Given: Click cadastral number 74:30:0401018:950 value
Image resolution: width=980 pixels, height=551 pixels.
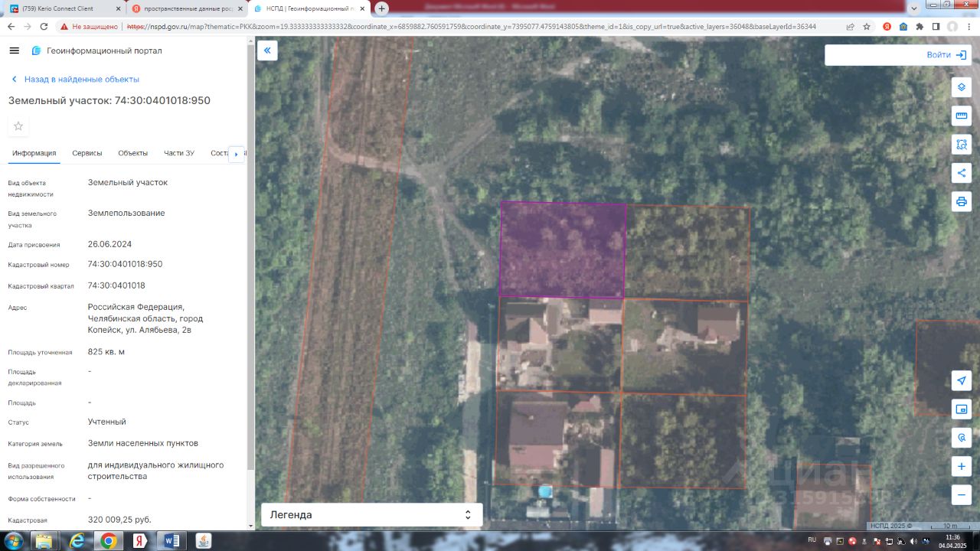Looking at the screenshot, I should click(125, 264).
